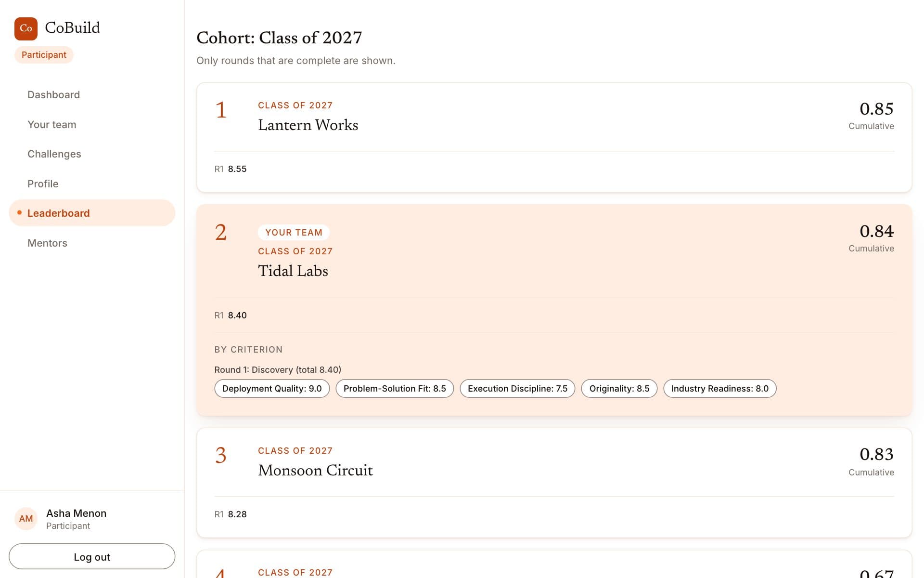
Task: Click the Problem-Solution Fit: 8.5 chip
Action: coord(395,388)
